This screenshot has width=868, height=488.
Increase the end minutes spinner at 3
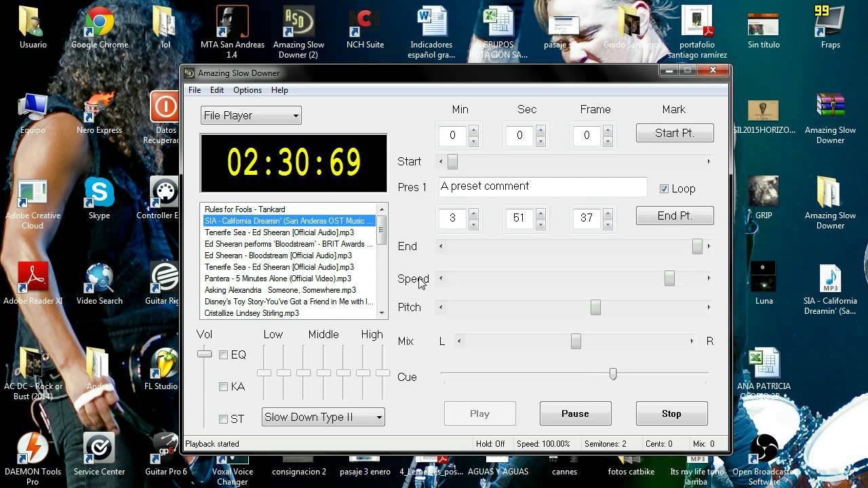coord(473,213)
